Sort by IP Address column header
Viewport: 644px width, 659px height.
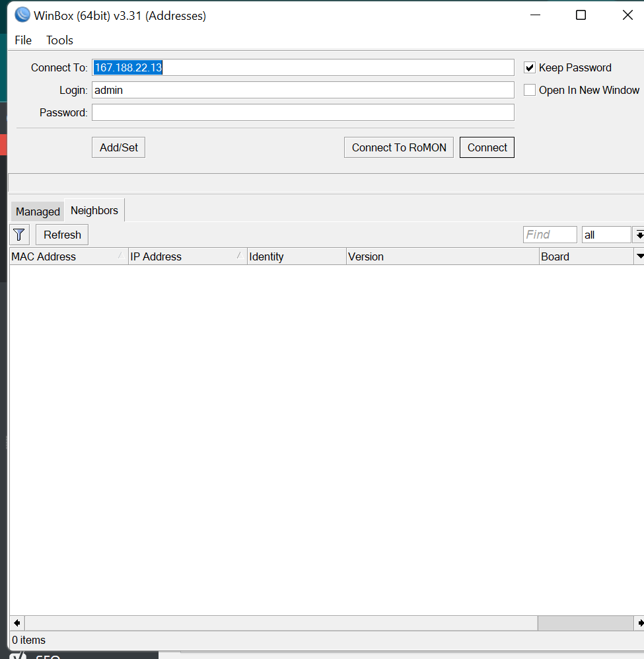(x=188, y=256)
